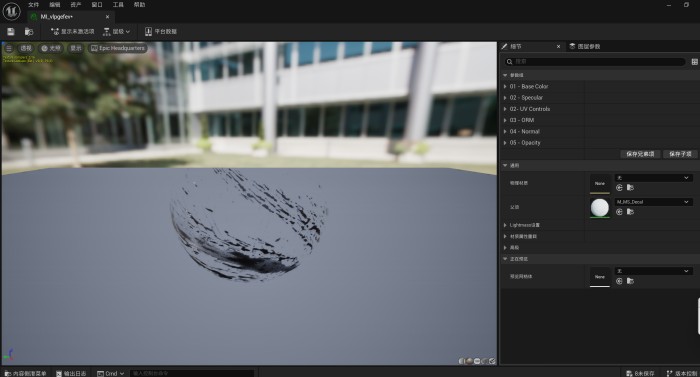
Task: Expand the 材质属性重载 overrides section
Action: pos(505,236)
